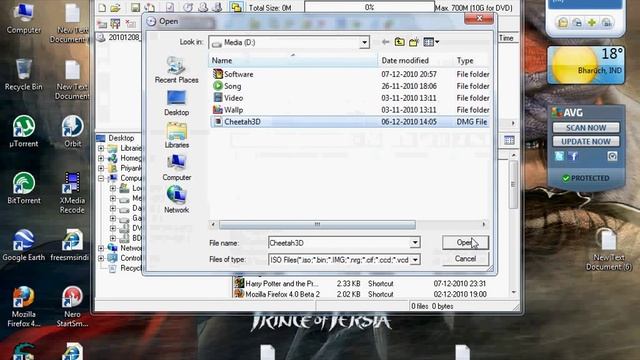Expand the Libraries node in UltraISO tree
This screenshot has height=360, width=640.
tap(101, 148)
